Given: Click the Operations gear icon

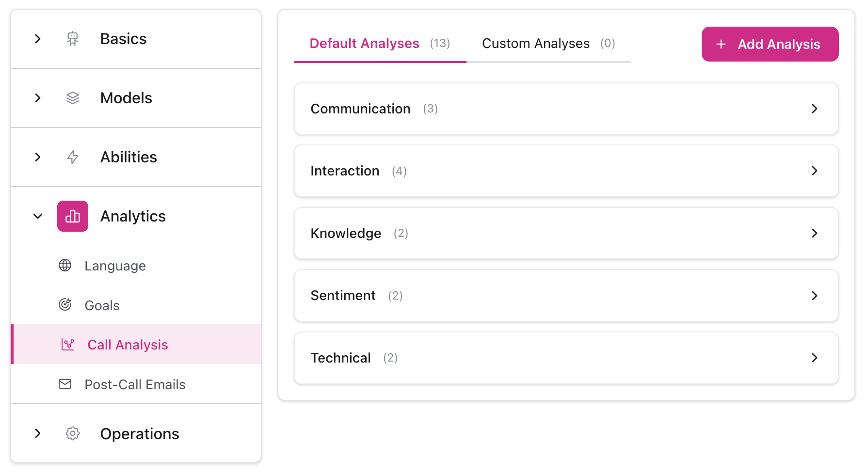Looking at the screenshot, I should pyautogui.click(x=72, y=434).
